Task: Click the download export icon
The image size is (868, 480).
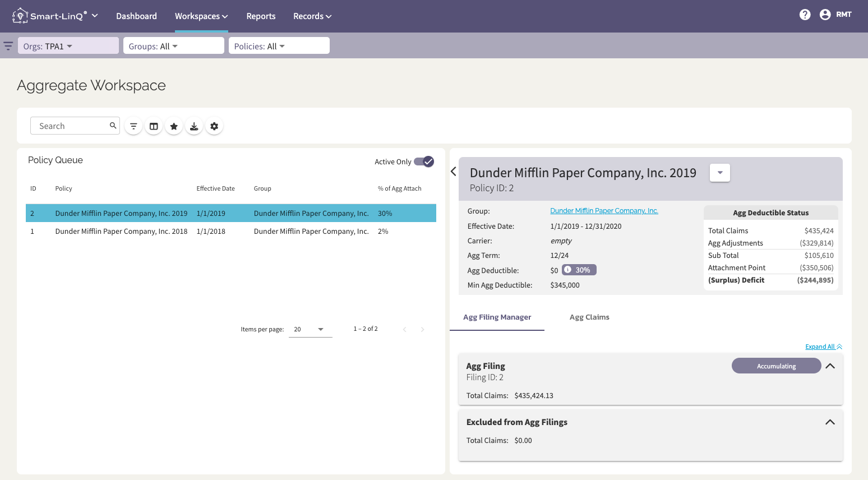Action: click(x=194, y=126)
